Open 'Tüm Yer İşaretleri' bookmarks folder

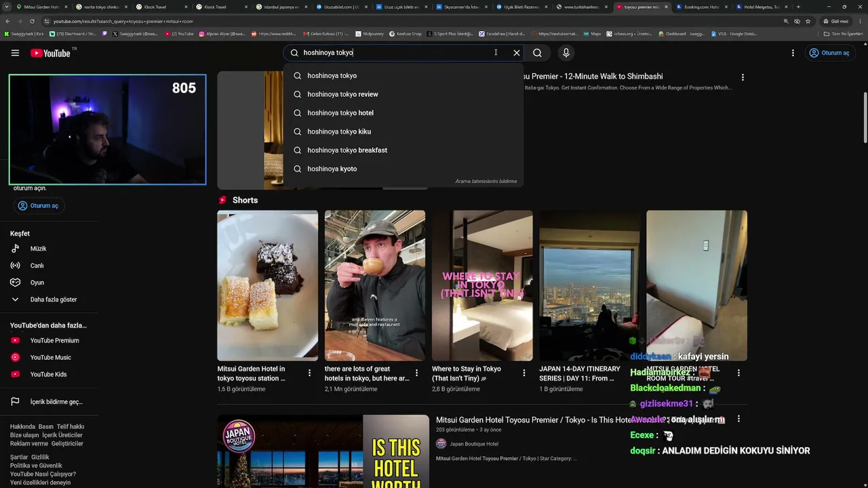[843, 33]
